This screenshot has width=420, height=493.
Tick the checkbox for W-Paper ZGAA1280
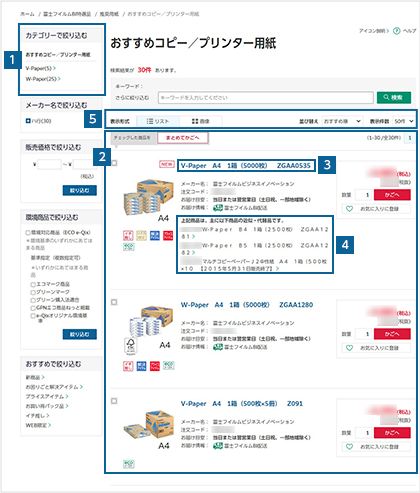coord(114,302)
